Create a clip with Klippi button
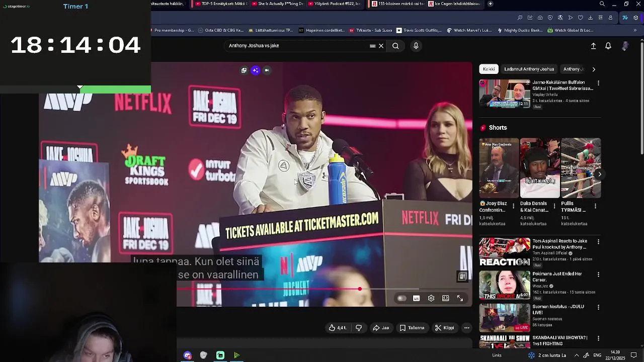 click(444, 328)
